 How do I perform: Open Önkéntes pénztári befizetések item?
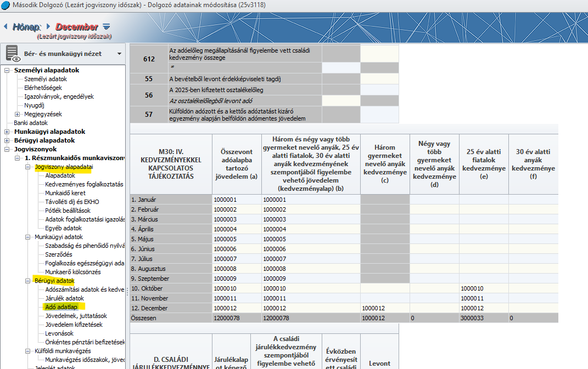pyautogui.click(x=85, y=342)
